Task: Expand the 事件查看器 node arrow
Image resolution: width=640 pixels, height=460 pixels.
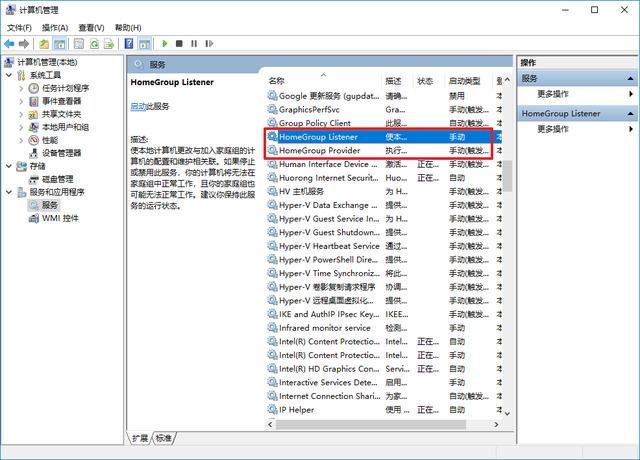Action: [x=21, y=101]
